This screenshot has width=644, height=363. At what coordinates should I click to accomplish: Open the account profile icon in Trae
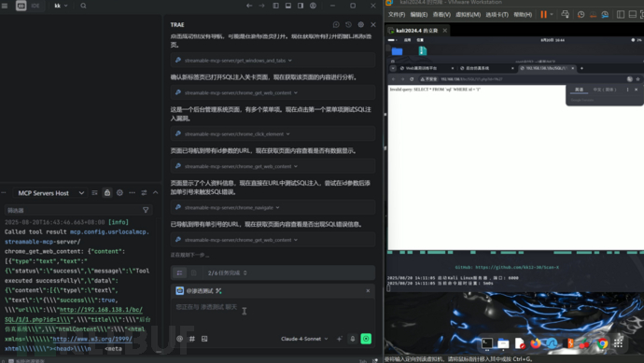click(x=313, y=6)
